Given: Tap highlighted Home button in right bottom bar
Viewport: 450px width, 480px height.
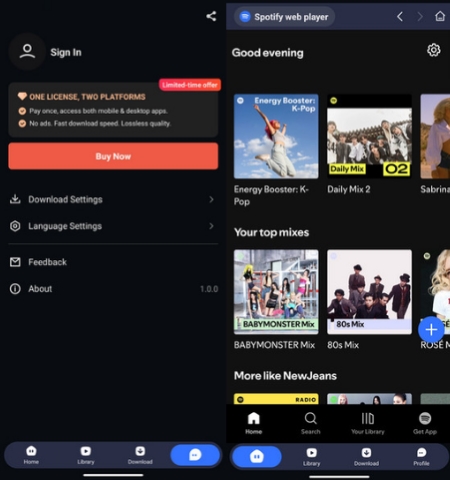Looking at the screenshot, I should point(257,456).
